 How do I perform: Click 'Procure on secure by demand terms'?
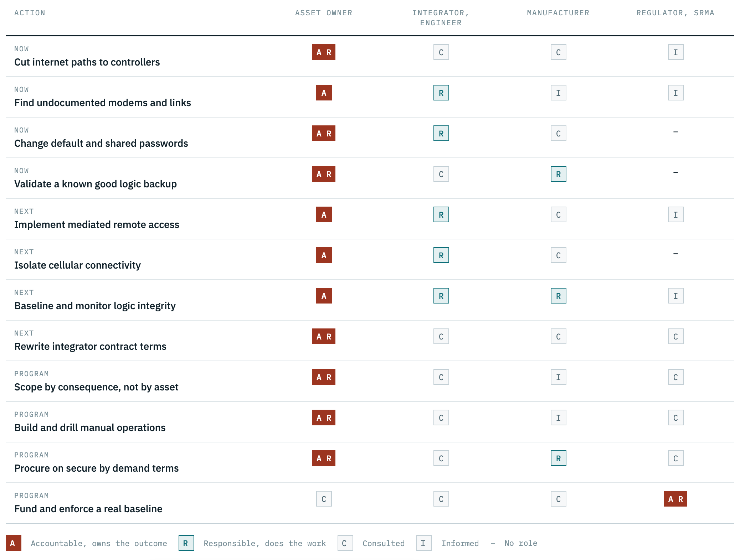pyautogui.click(x=96, y=468)
